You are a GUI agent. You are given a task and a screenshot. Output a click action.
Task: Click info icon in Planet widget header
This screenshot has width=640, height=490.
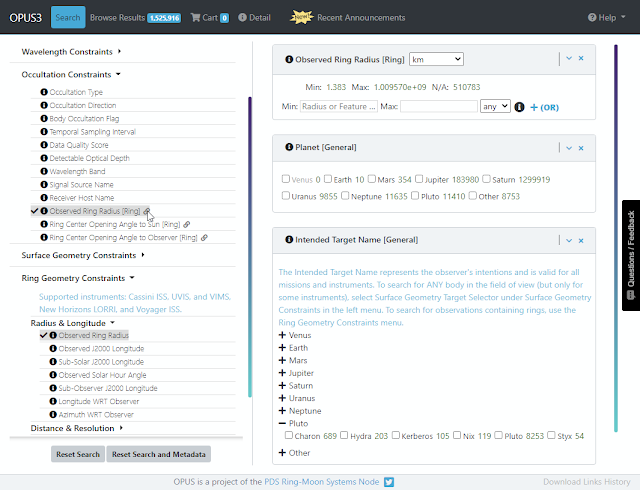pyautogui.click(x=289, y=147)
